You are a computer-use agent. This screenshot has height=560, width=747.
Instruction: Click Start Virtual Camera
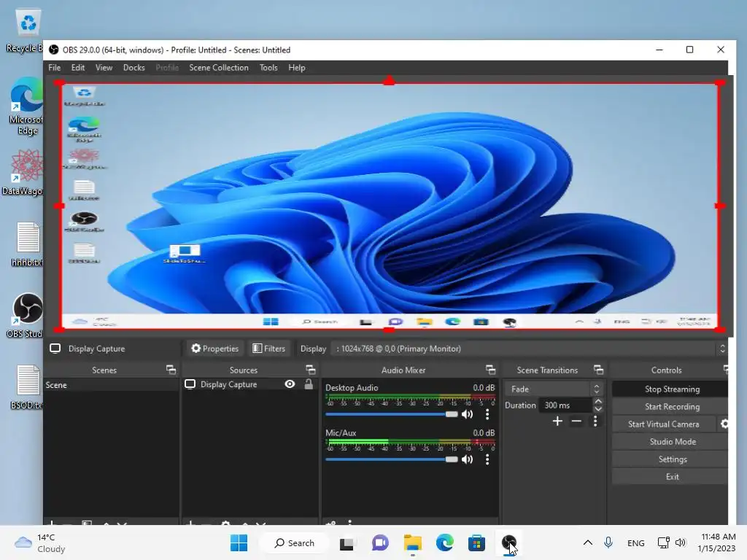[664, 424]
